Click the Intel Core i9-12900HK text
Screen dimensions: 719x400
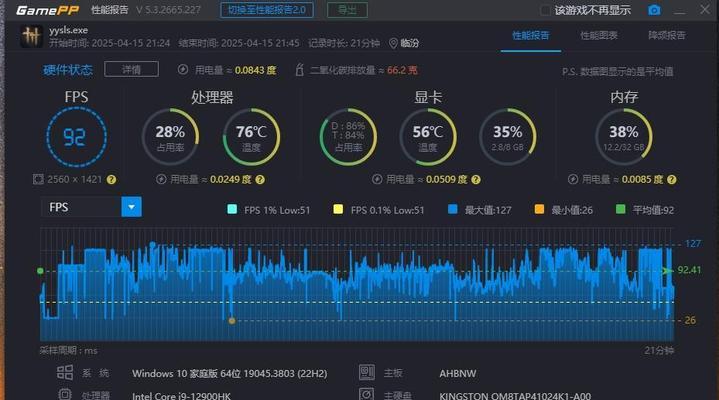pyautogui.click(x=182, y=395)
